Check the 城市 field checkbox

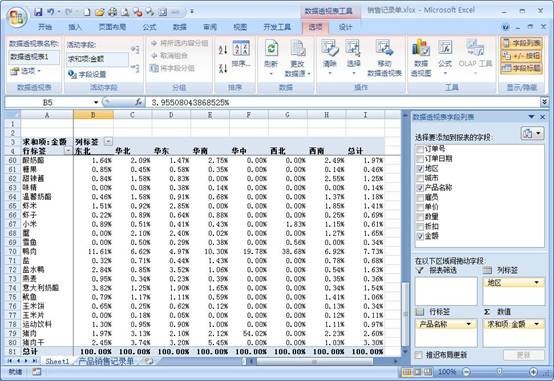pyautogui.click(x=420, y=178)
